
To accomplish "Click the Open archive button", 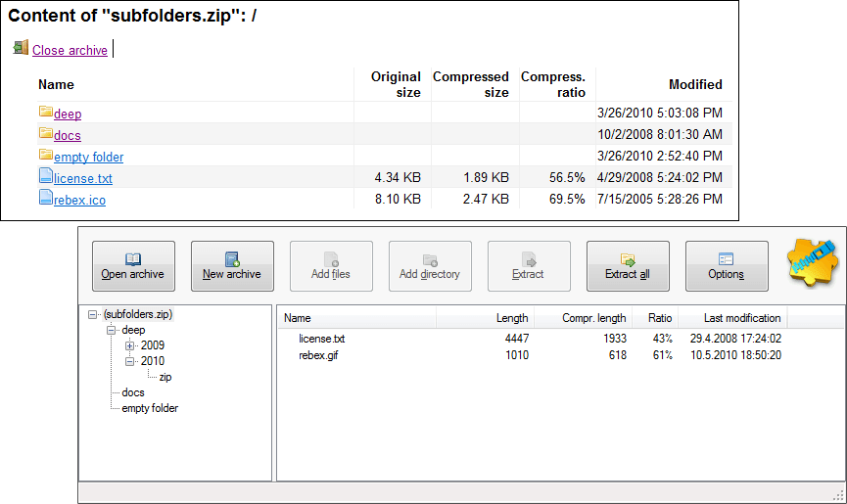I will (133, 266).
